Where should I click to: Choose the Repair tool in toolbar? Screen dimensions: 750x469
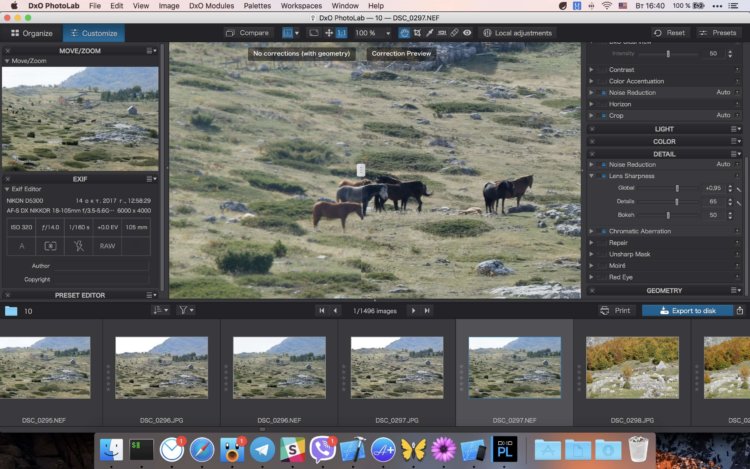point(454,33)
